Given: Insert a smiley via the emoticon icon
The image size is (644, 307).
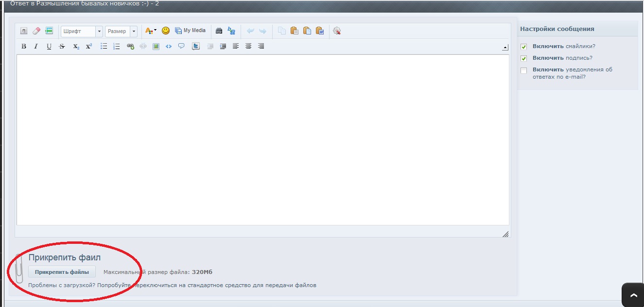Looking at the screenshot, I should click(166, 31).
